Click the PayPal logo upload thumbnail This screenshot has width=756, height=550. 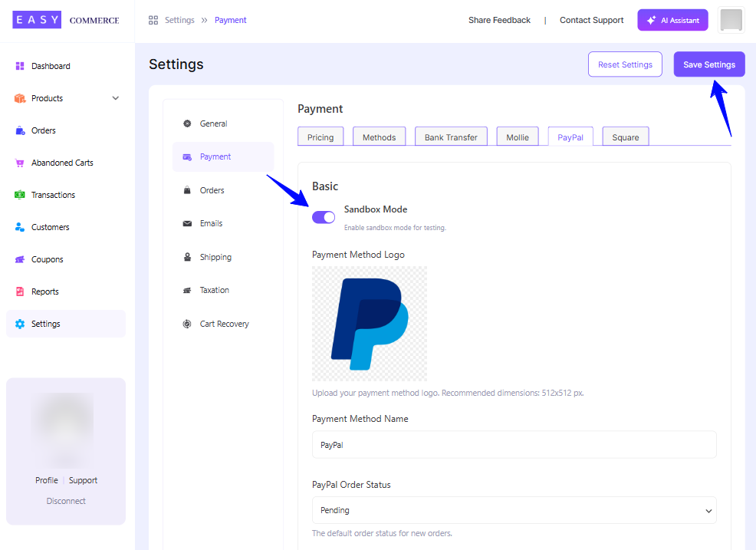(370, 324)
